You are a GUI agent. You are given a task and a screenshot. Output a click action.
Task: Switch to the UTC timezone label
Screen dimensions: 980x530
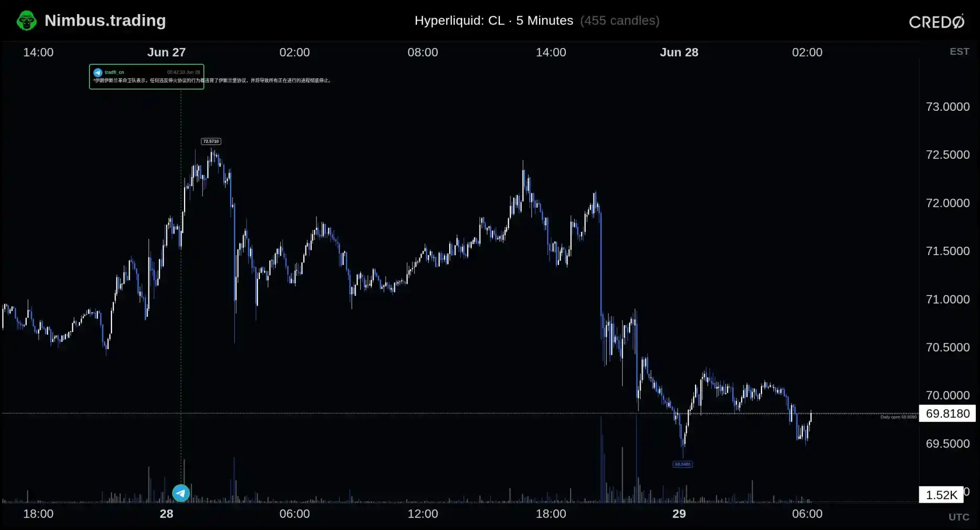[x=959, y=516]
